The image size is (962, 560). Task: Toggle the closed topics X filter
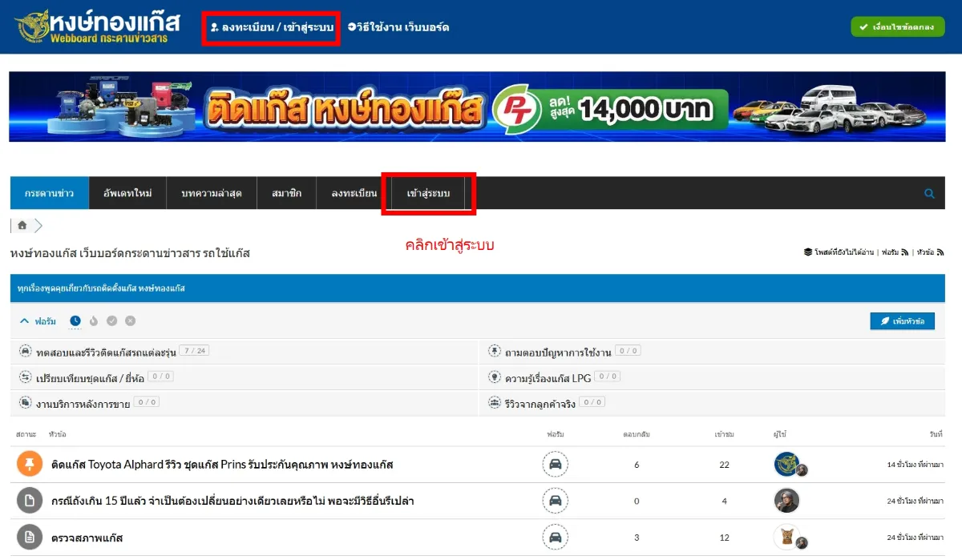[130, 320]
